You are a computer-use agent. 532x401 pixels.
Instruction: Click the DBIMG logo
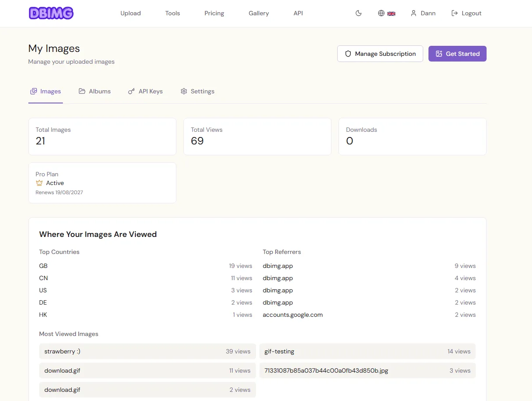tap(51, 13)
